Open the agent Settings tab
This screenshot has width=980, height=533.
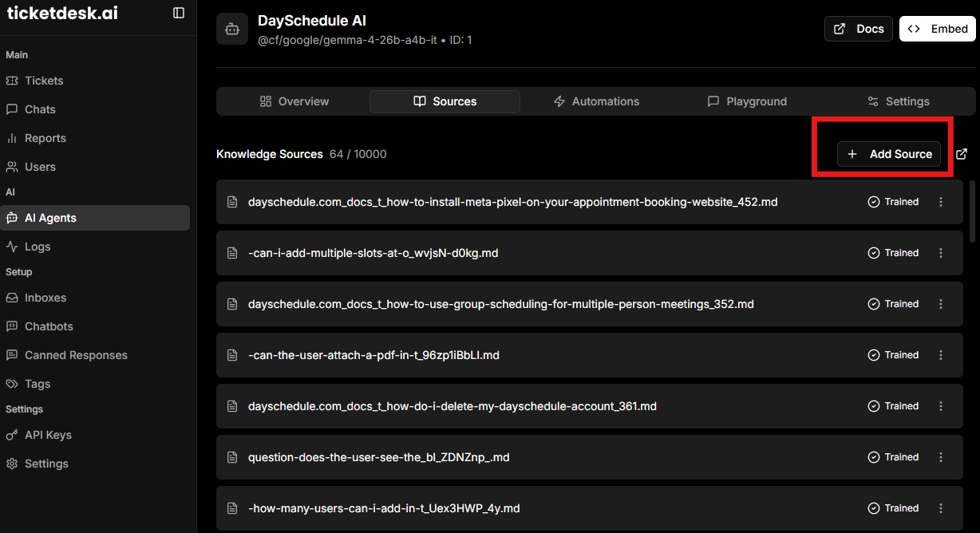click(898, 101)
